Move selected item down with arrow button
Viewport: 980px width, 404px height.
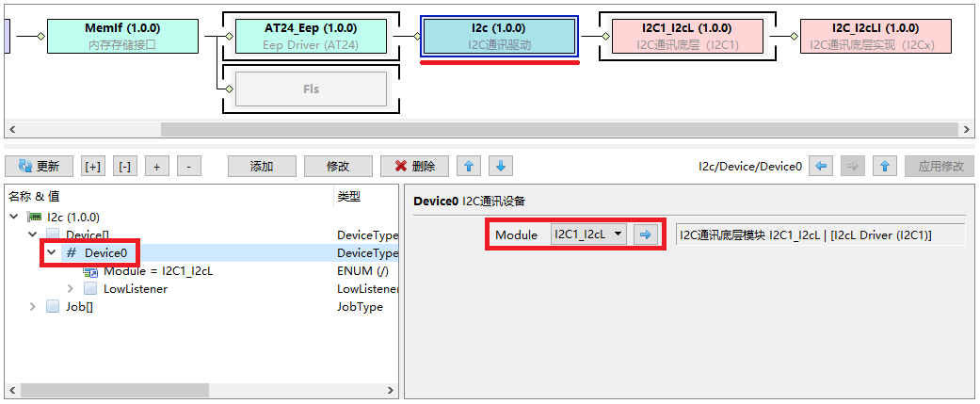click(x=501, y=167)
